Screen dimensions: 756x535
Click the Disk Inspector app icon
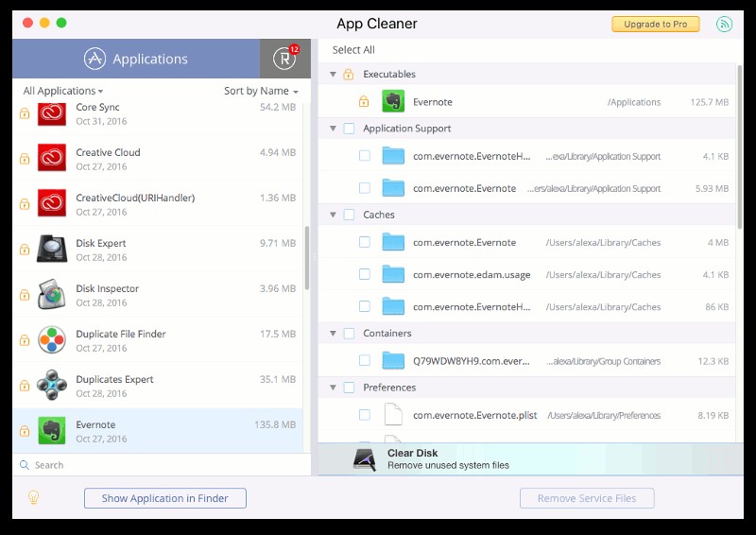[x=52, y=294]
